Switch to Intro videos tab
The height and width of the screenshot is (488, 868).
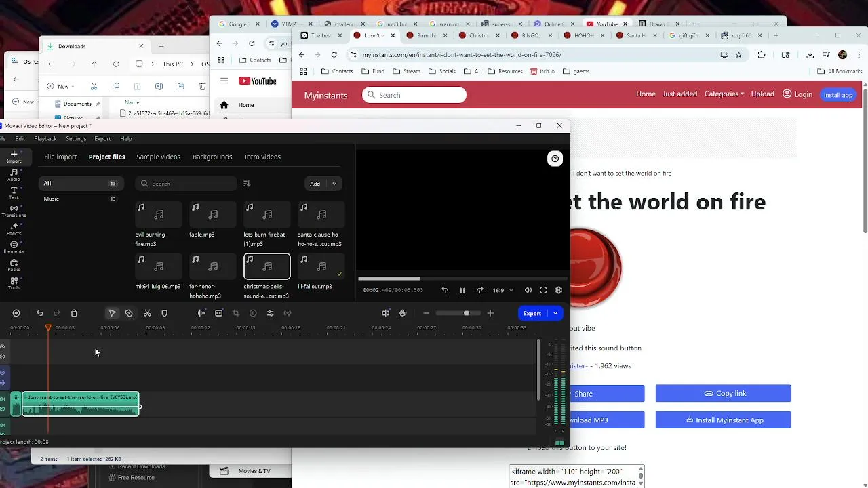pyautogui.click(x=262, y=157)
